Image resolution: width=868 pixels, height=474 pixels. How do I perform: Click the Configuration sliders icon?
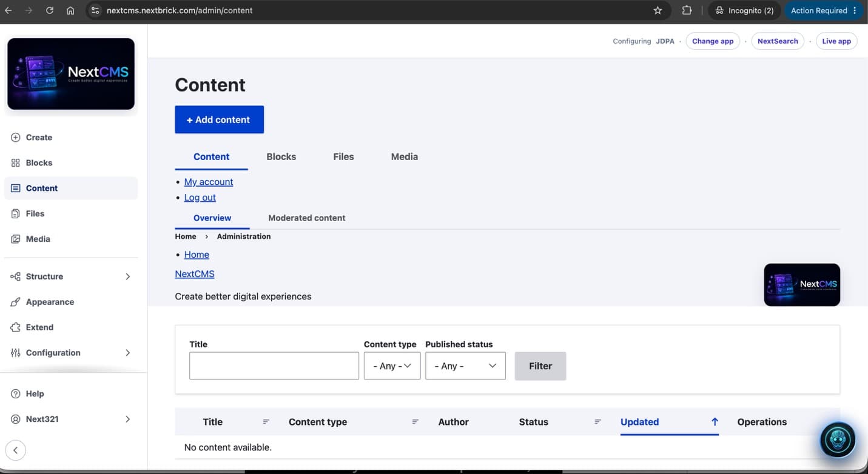(16, 353)
